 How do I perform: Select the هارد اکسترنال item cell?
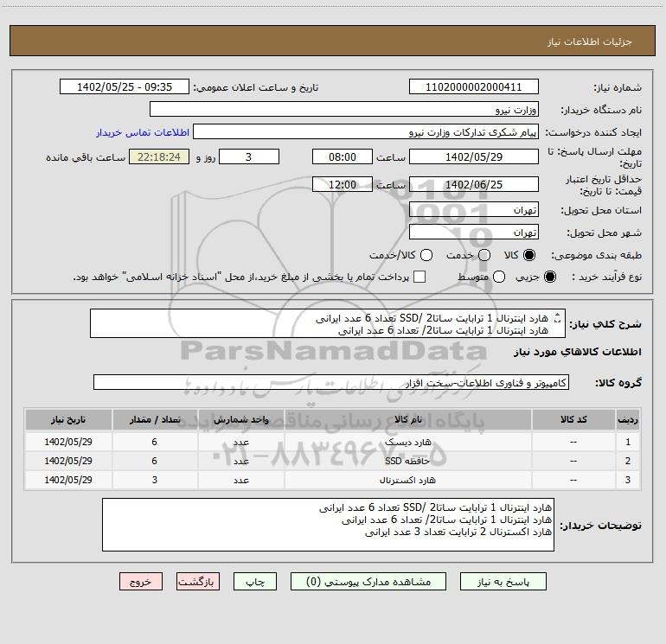pyautogui.click(x=407, y=480)
